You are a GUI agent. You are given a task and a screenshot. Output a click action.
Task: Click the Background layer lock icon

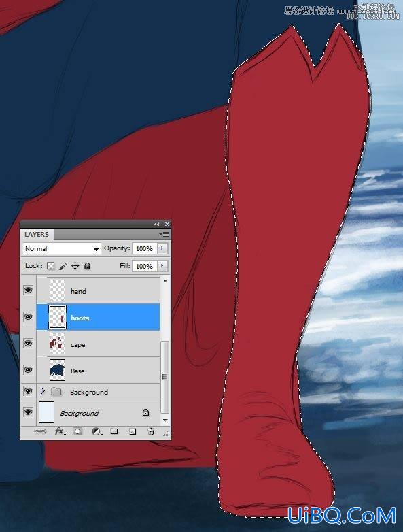[x=145, y=412]
